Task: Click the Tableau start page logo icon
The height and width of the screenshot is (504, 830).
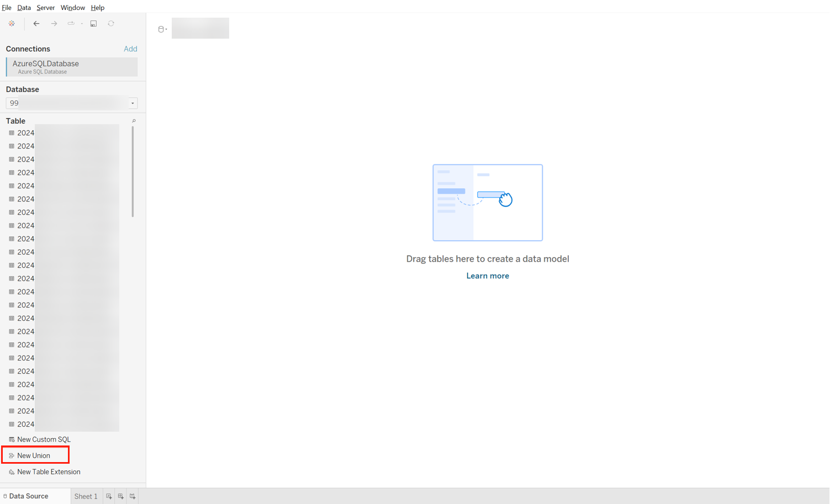Action: pos(12,24)
